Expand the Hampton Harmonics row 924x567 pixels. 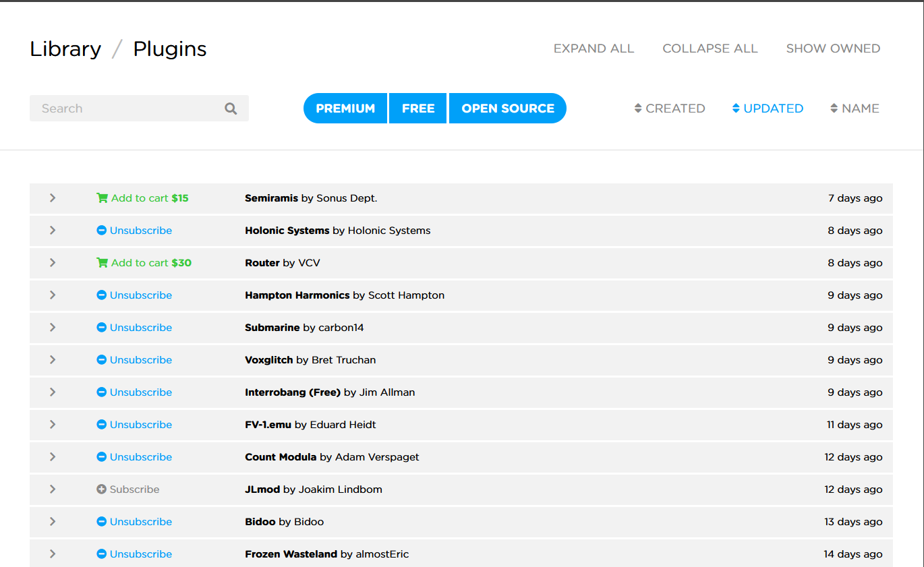(53, 295)
